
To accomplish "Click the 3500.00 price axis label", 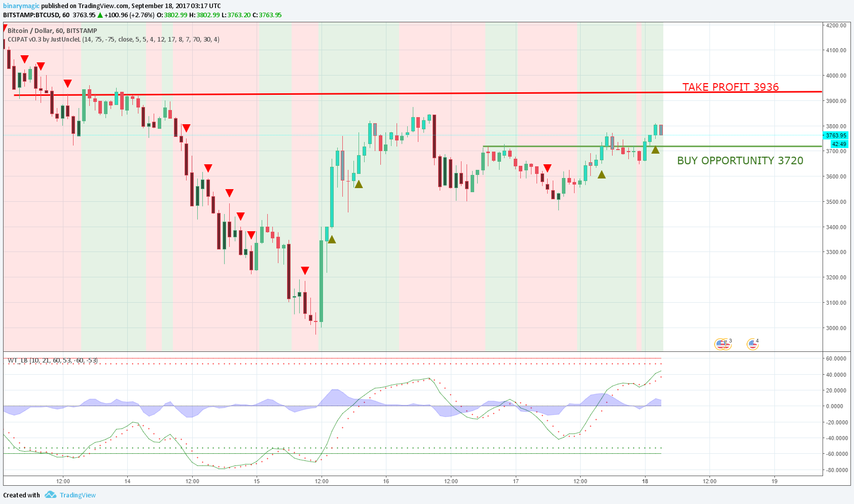I will click(x=836, y=202).
